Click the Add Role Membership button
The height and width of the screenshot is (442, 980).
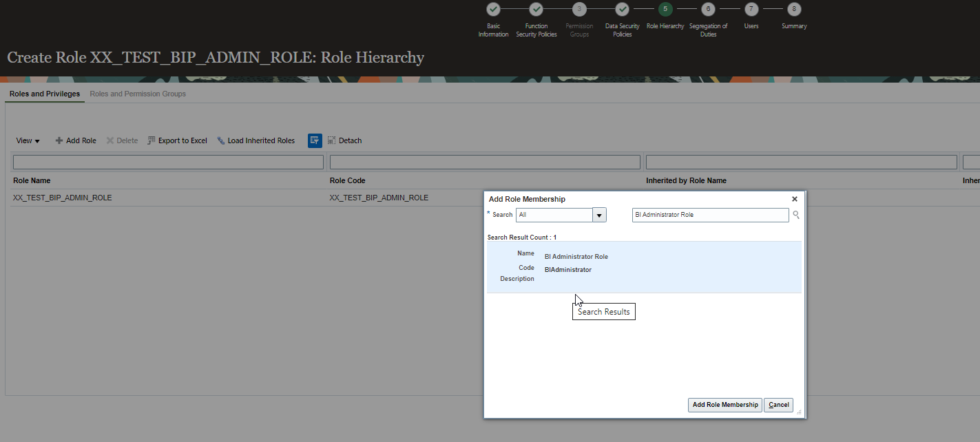[725, 405]
